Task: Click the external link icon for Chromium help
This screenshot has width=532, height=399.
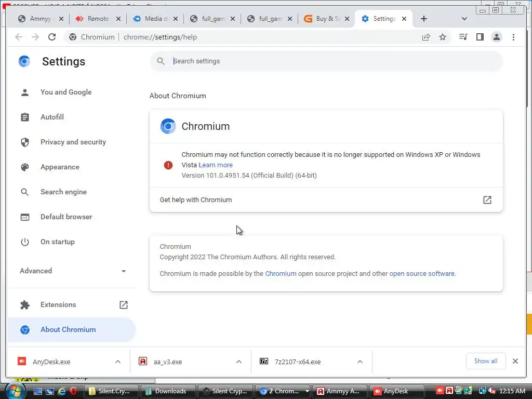Action: 487,200
